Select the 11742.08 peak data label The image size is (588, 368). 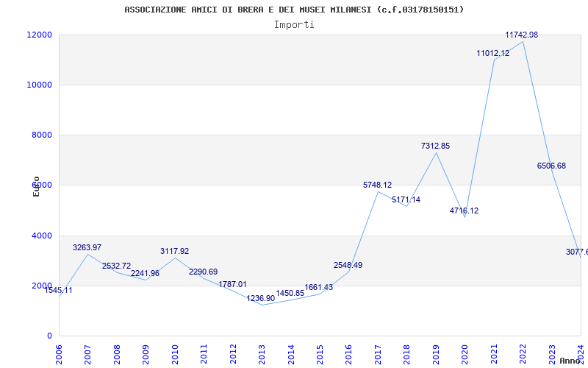click(522, 35)
